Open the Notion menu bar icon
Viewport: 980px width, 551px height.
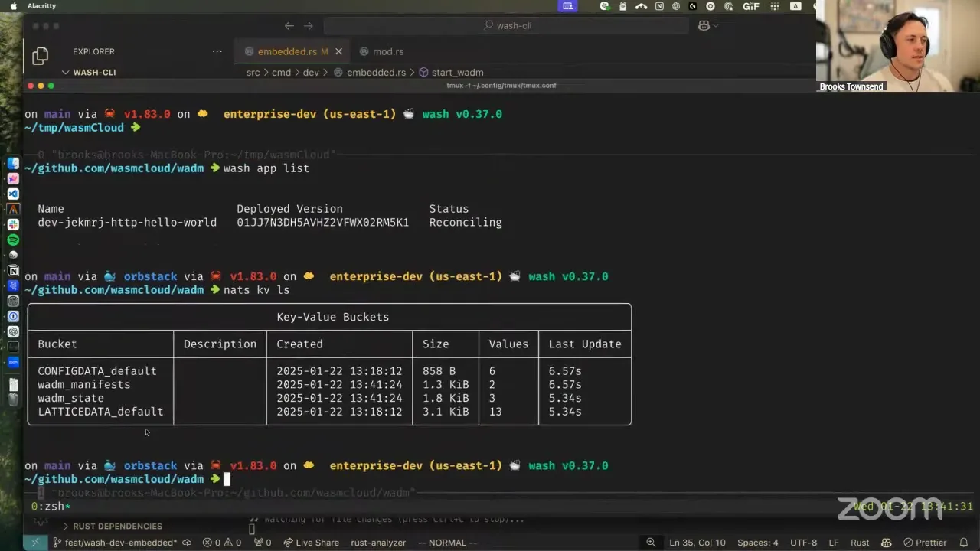pyautogui.click(x=658, y=6)
